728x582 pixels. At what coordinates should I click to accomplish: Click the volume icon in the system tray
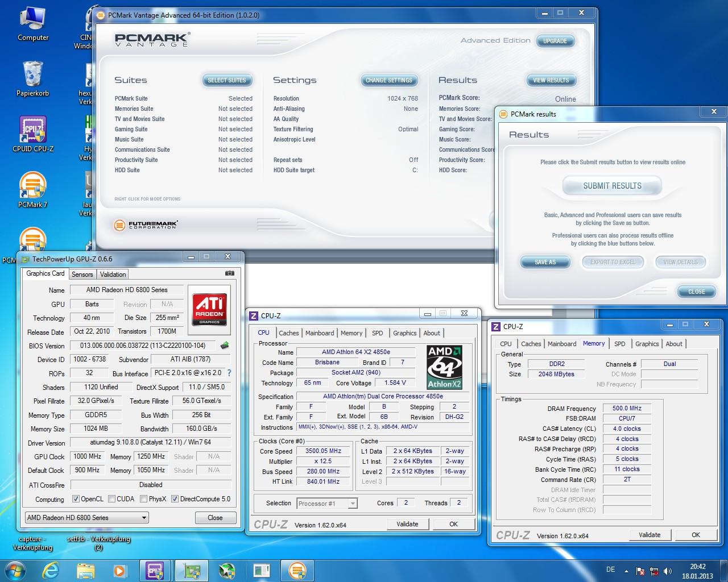click(668, 571)
